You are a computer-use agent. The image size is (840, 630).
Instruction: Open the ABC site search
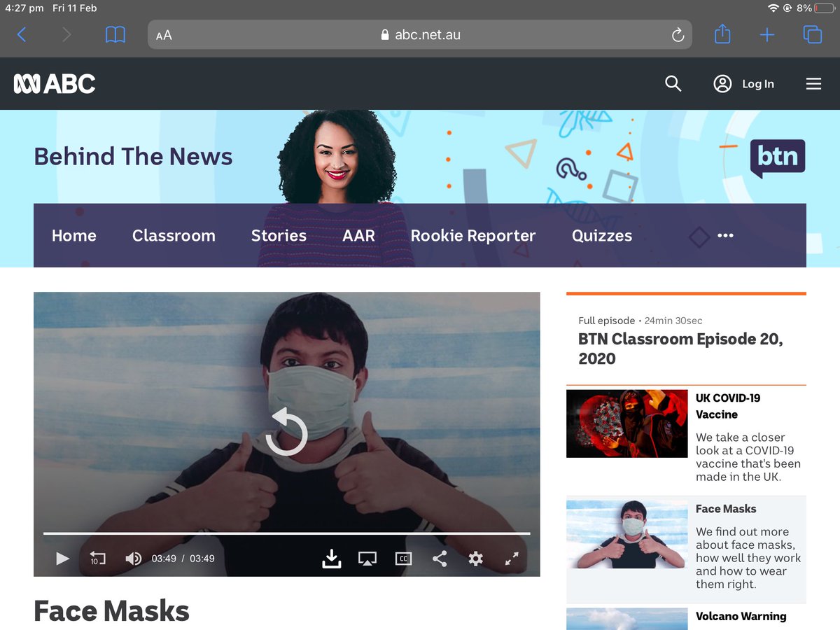673,83
